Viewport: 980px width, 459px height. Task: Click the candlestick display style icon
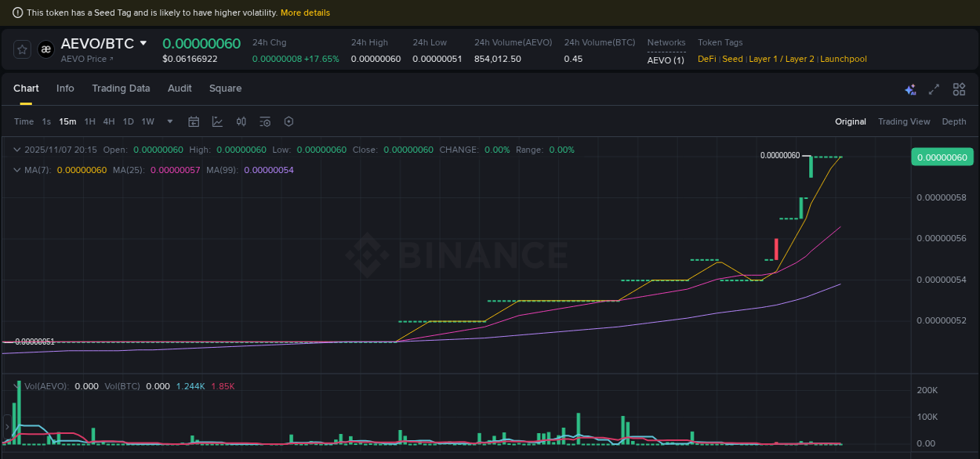[x=241, y=121]
